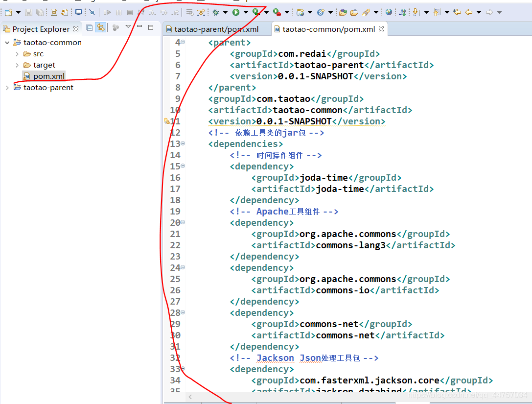Screen dimensions: 532x404
Task: Click the Forward navigation arrow
Action: coord(489,13)
